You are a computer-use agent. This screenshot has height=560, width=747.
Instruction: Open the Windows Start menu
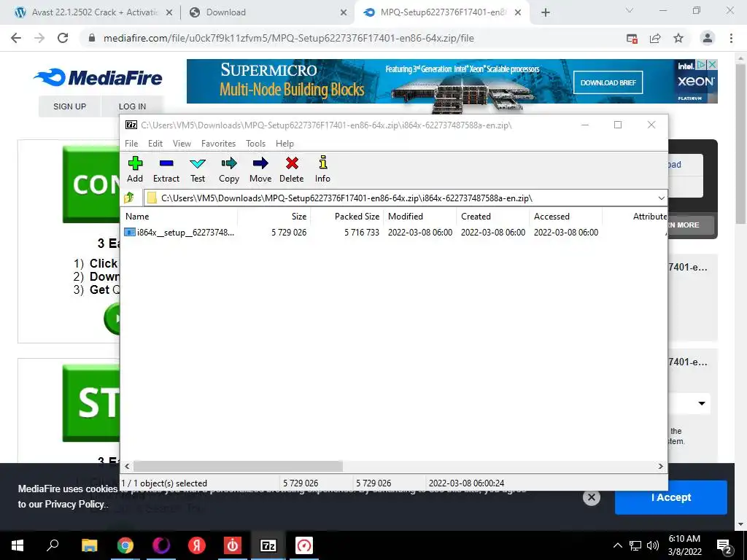(x=18, y=545)
